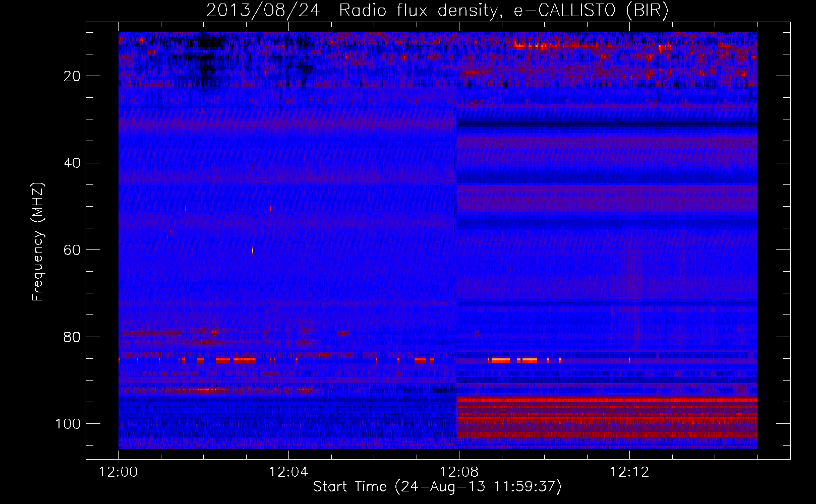
Task: Click the plot title "2013/08/24 Radio flux density, e-CALLISTO (BIR)"
Action: click(437, 10)
